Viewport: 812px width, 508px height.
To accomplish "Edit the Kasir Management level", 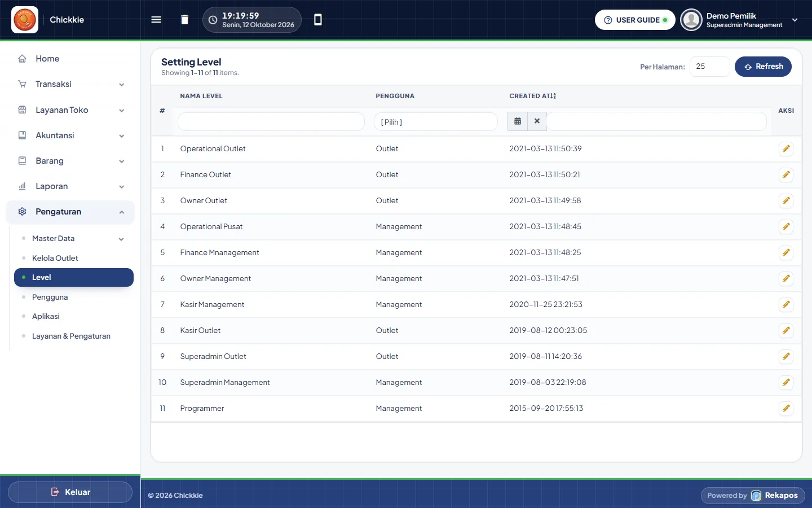I will pos(786,305).
